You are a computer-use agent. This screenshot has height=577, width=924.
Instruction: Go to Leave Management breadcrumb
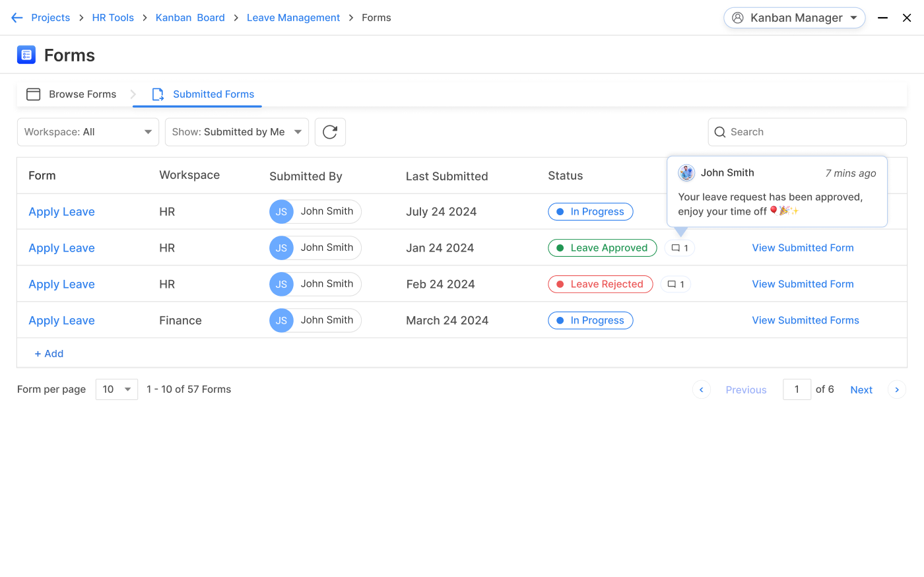point(293,18)
